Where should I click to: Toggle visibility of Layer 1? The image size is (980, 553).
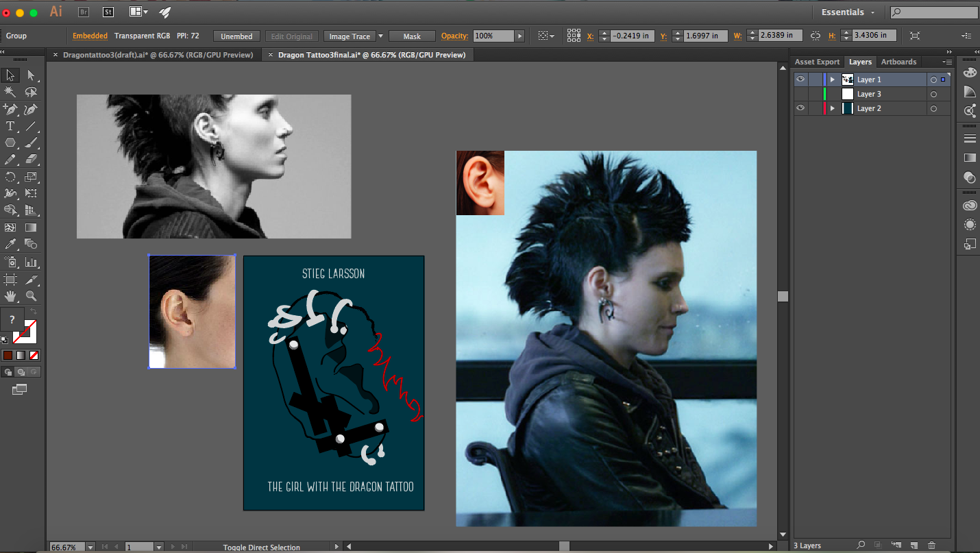800,79
